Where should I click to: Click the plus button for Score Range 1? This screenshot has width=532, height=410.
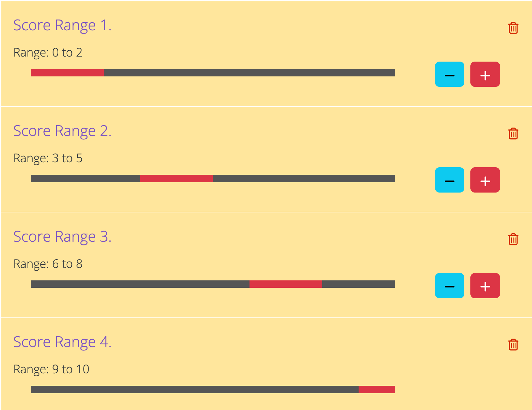tap(485, 74)
